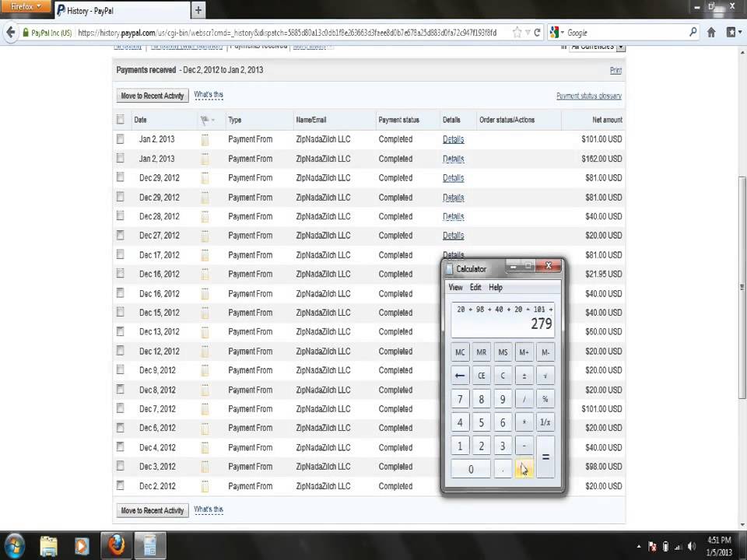The height and width of the screenshot is (560, 747).
Task: Check the Dec 2, 2012 row checkbox
Action: click(x=120, y=485)
